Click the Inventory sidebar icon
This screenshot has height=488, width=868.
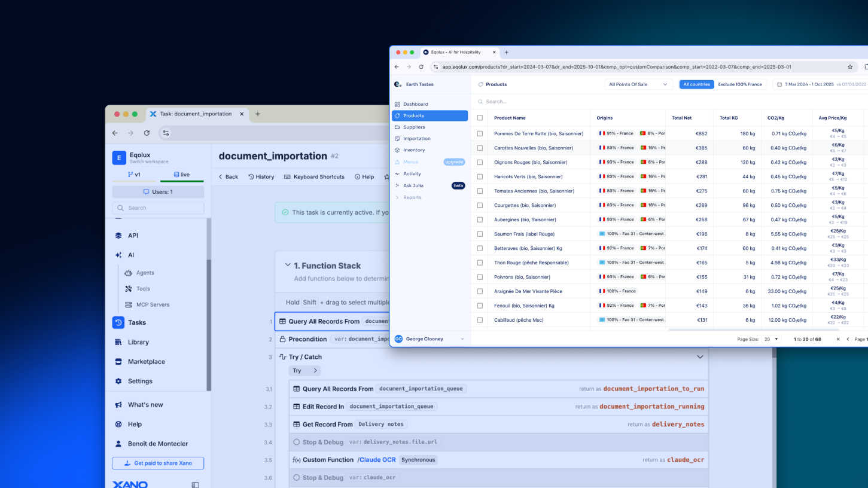[x=397, y=150]
